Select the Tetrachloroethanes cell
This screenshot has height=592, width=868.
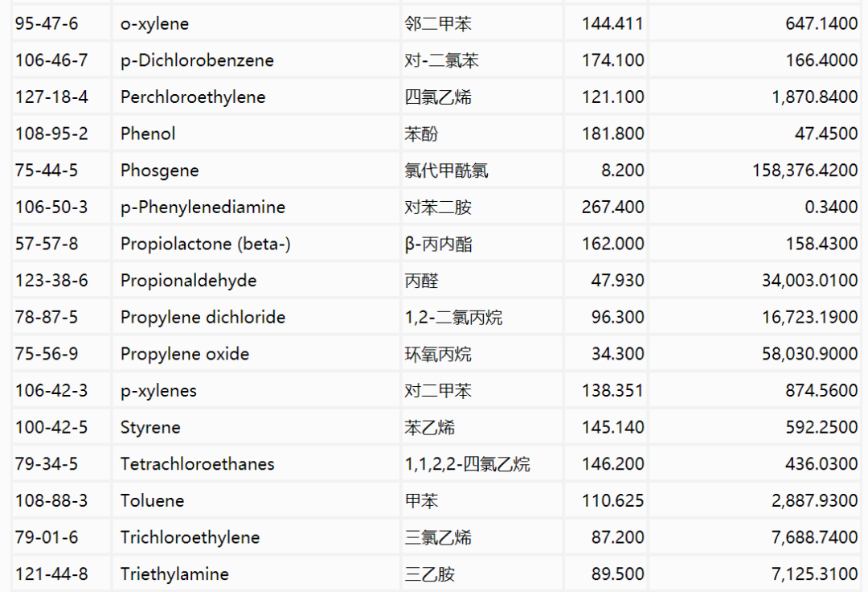(x=197, y=464)
